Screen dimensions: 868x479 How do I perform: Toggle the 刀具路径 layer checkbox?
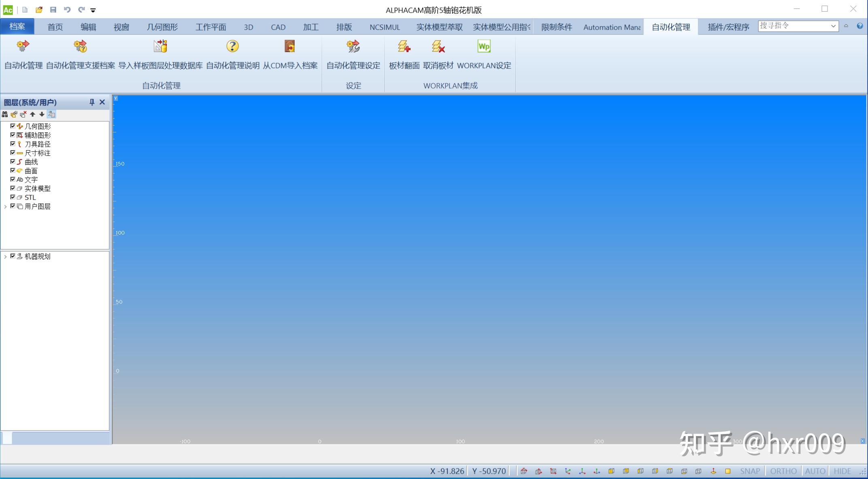click(x=13, y=144)
